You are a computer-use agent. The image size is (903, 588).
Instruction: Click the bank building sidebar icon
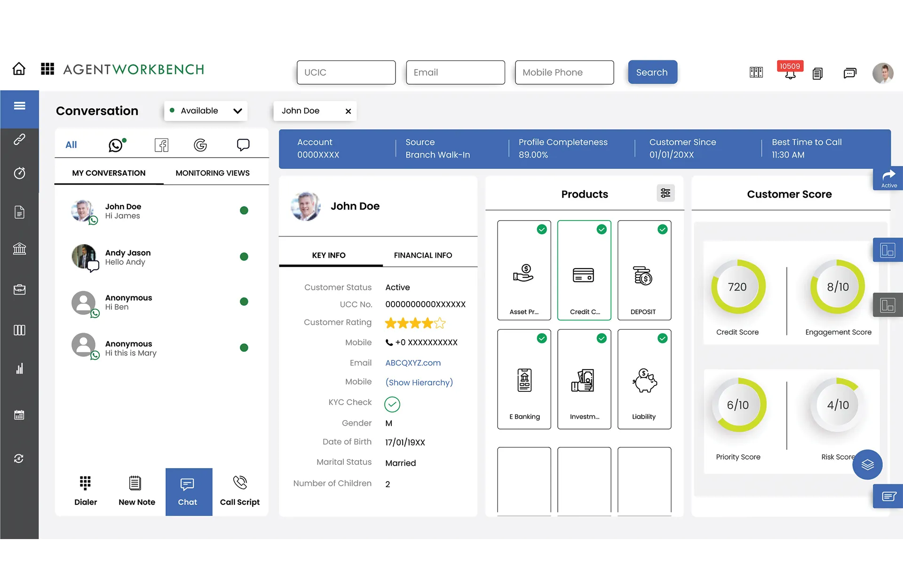pyautogui.click(x=19, y=248)
